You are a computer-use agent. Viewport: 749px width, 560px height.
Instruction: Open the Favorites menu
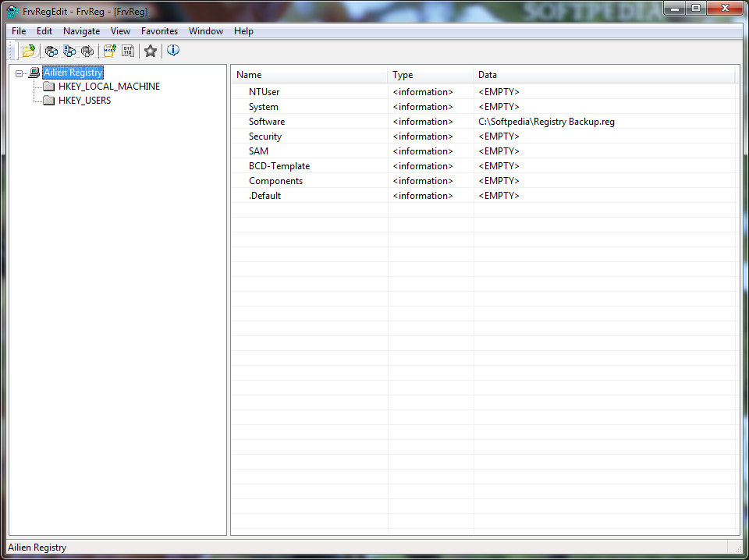tap(159, 31)
